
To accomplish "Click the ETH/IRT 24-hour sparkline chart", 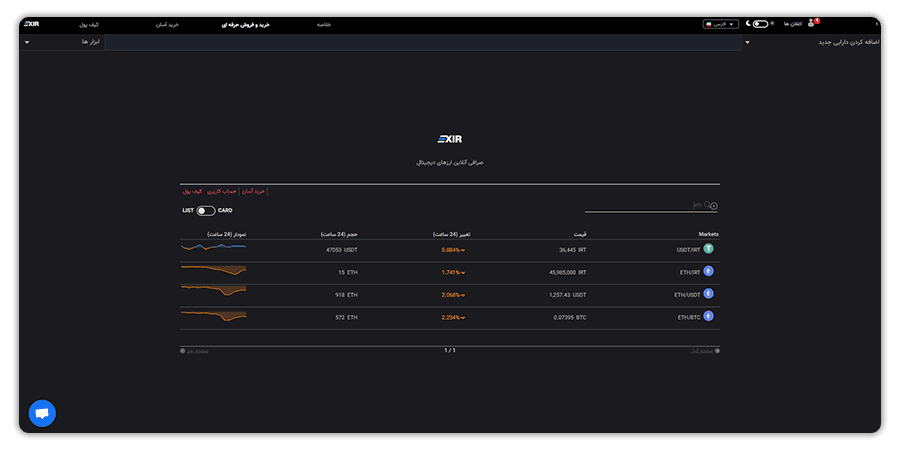I will 213,270.
